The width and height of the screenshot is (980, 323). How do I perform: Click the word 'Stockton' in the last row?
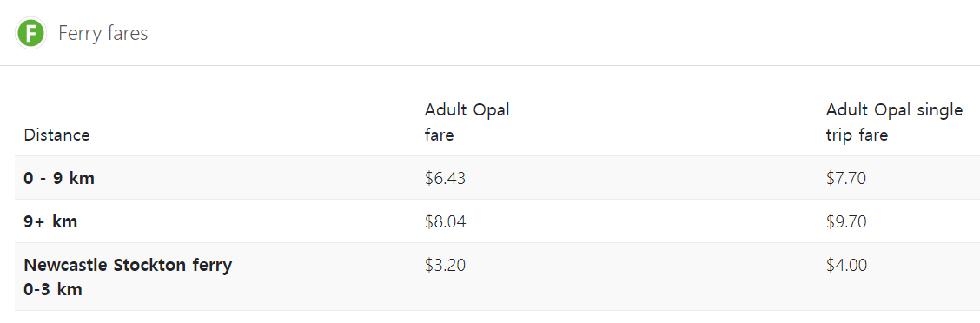[149, 266]
